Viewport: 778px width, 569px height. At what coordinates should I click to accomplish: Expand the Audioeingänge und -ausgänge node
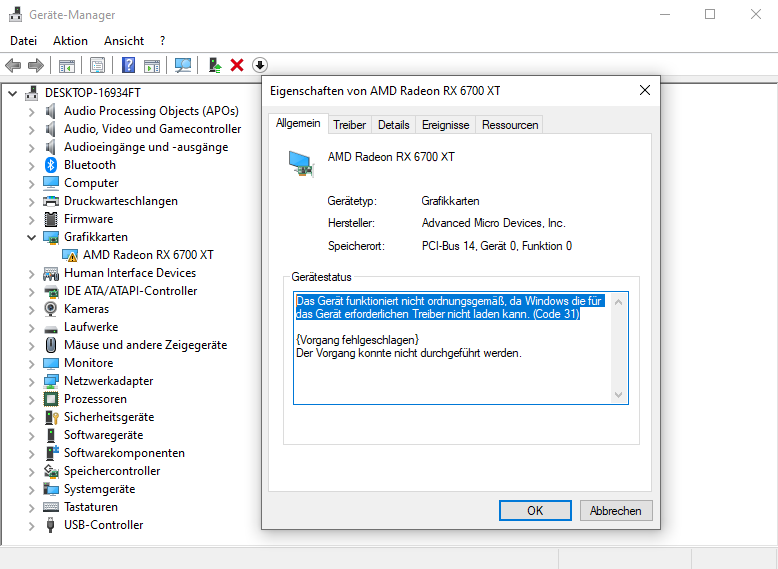(32, 147)
